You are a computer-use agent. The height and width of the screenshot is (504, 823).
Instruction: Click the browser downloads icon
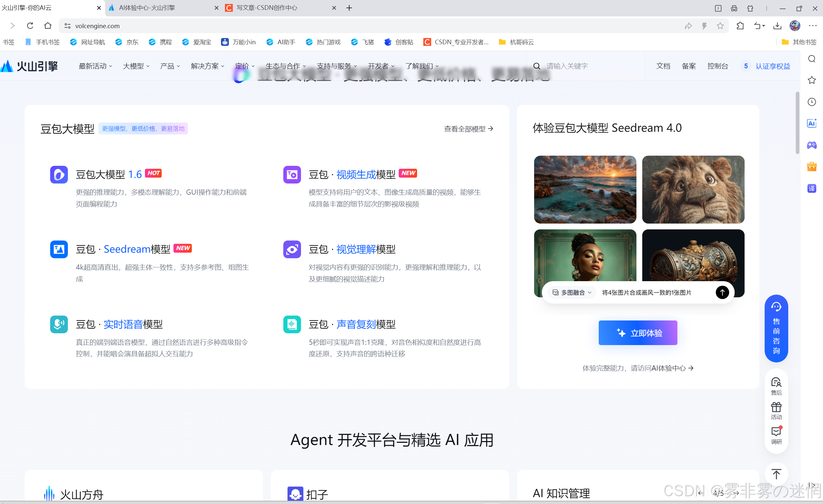tap(777, 26)
